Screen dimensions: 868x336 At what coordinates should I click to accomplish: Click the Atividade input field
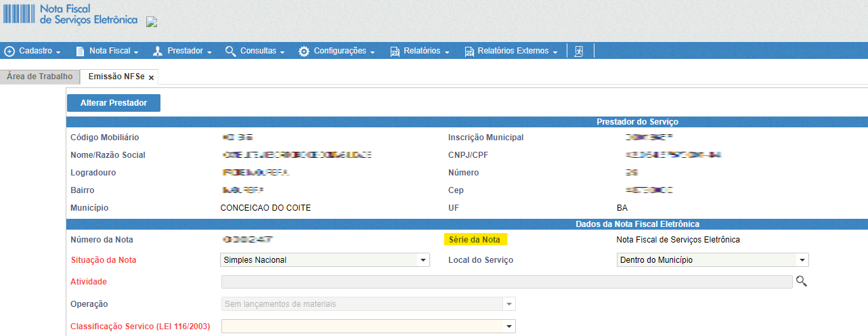tap(506, 282)
